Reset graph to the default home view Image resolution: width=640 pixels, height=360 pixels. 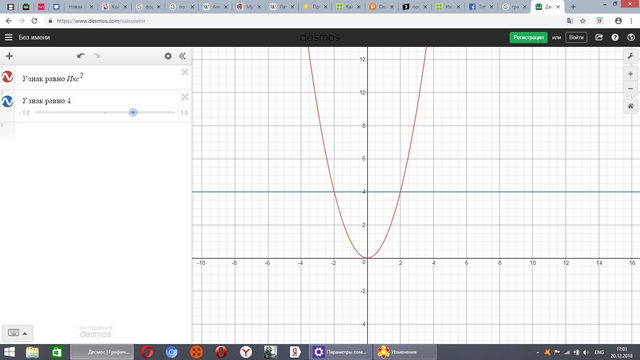point(630,106)
